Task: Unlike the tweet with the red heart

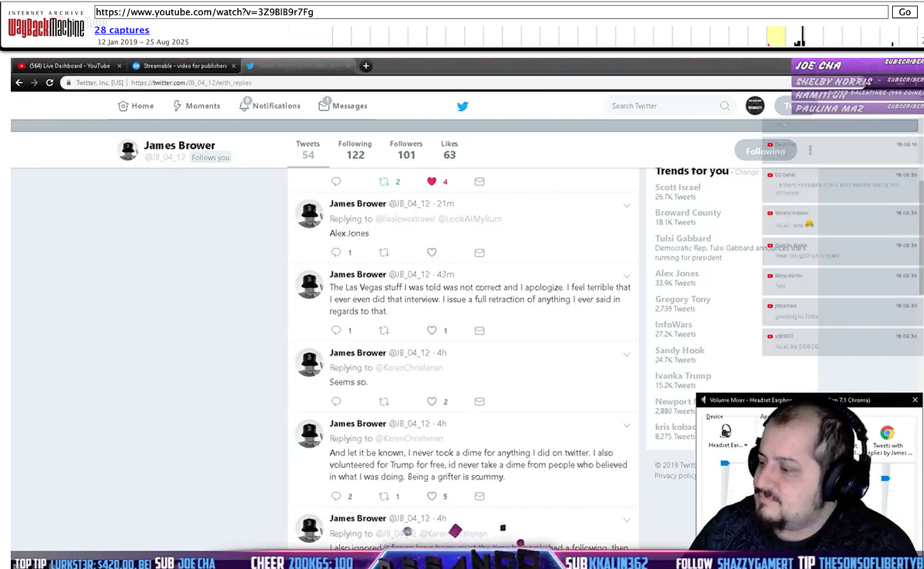Action: click(432, 182)
